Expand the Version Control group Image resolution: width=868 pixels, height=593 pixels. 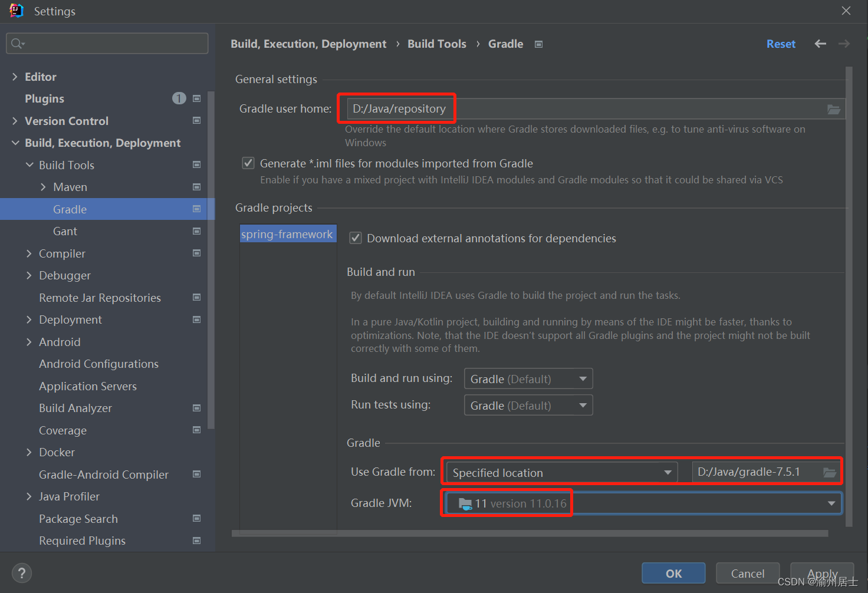15,121
